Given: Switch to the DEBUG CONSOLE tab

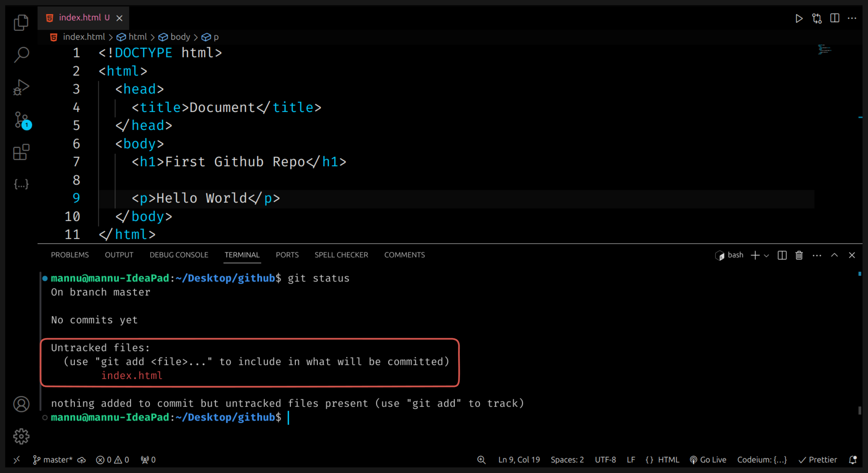Looking at the screenshot, I should pos(179,255).
